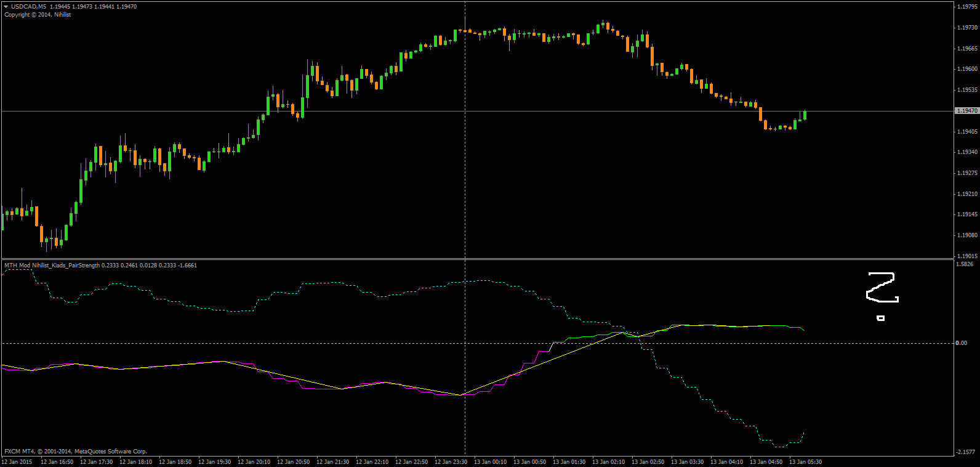Select the last green candle on the right
This screenshot has height=467, width=980.
[805, 115]
